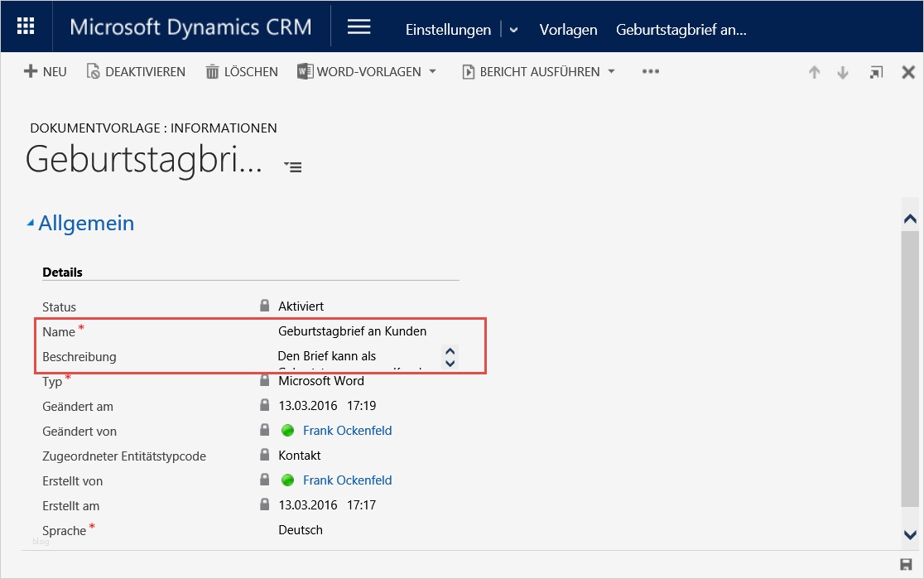Open the Einstellungen navigation dropdown chevron
The image size is (924, 579).
513,28
